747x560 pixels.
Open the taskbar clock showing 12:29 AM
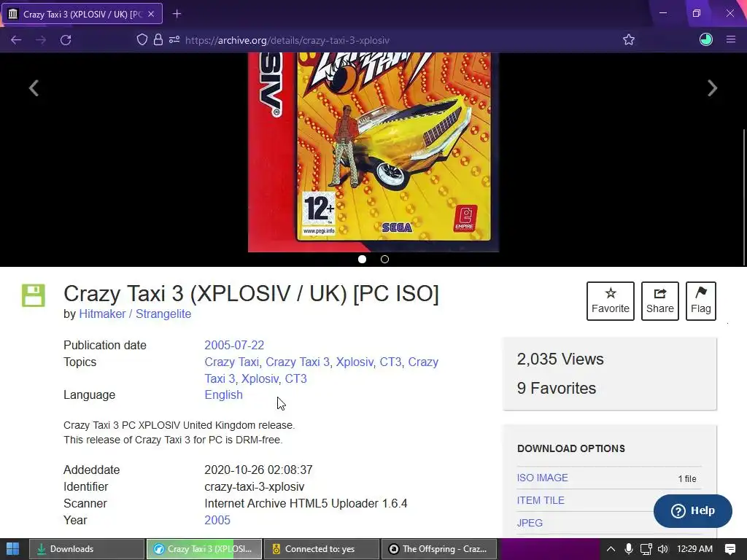click(x=694, y=549)
